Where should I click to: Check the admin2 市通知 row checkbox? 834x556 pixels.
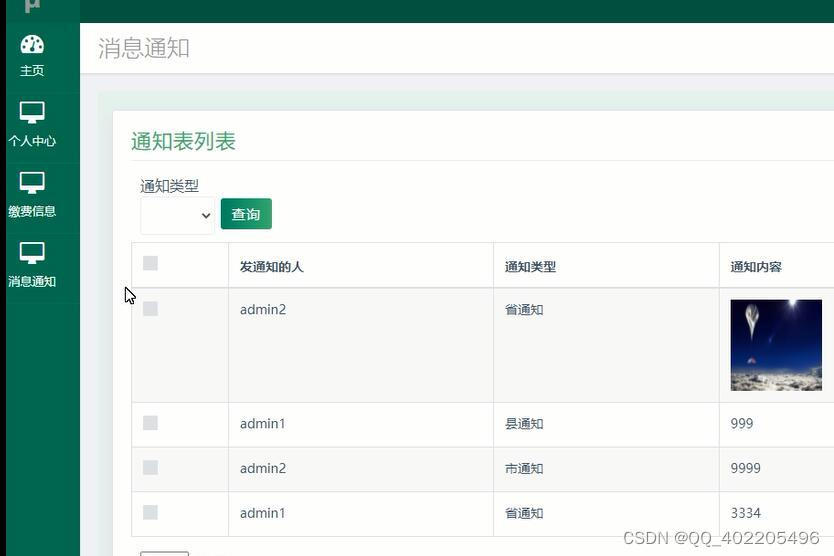151,468
